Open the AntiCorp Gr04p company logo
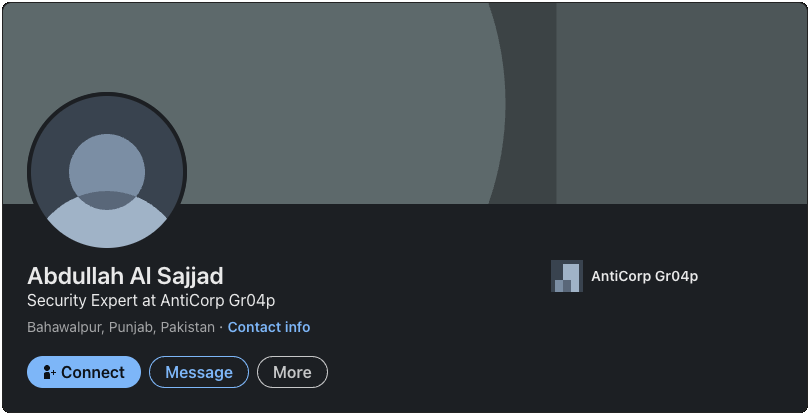The height and width of the screenshot is (414, 810). coord(567,276)
